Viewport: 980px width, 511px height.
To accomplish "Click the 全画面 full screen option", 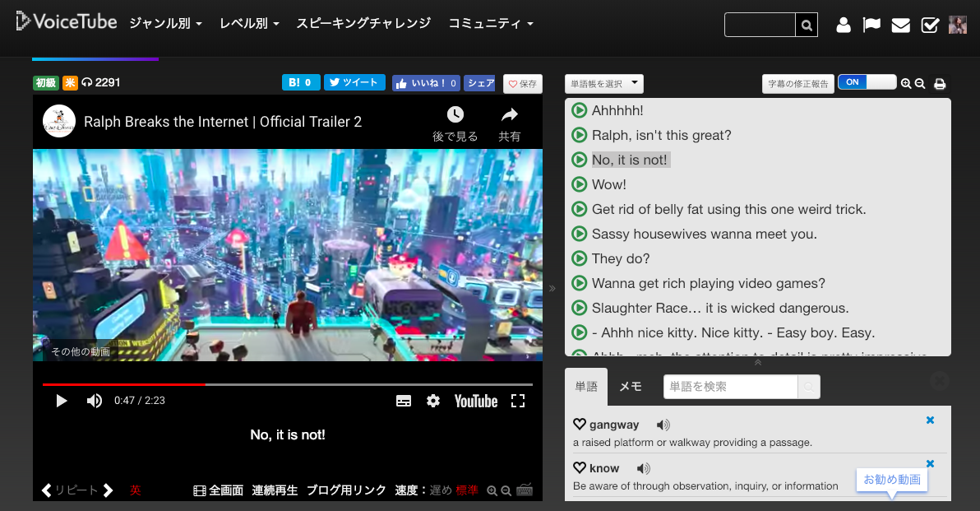I will (218, 490).
